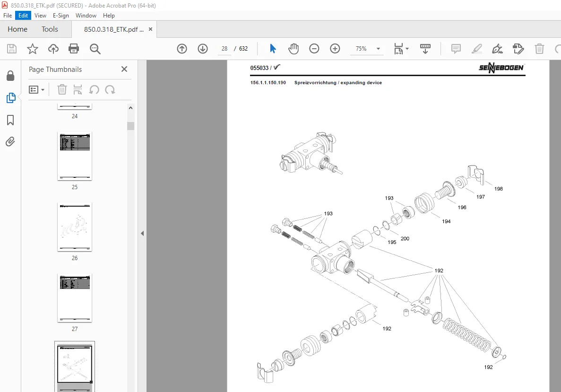Click the part number 195 label
561x392 pixels.
coord(392,243)
